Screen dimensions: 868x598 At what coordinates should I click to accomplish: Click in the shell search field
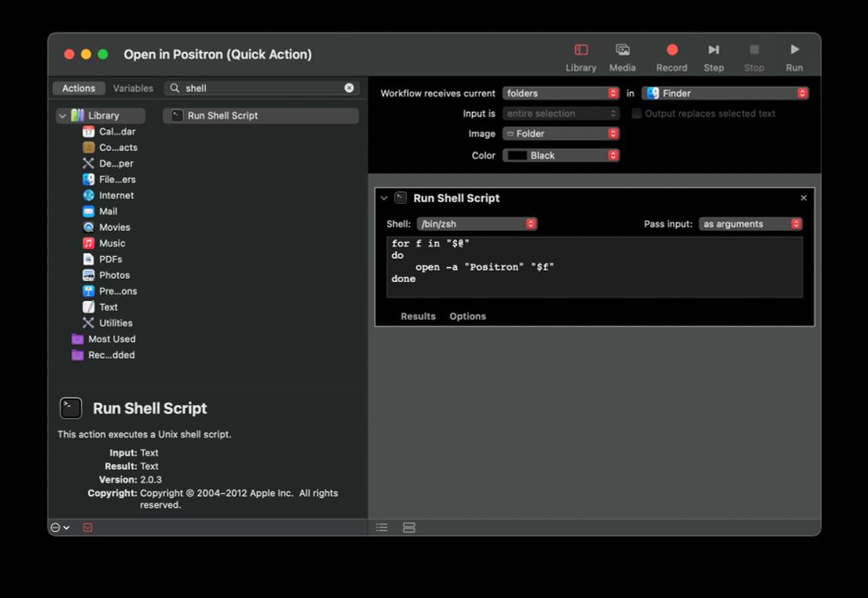tap(263, 88)
